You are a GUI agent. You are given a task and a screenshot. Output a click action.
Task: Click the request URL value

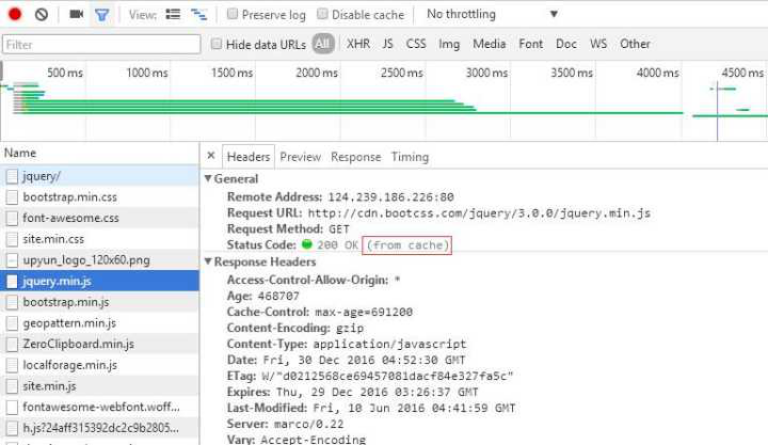[479, 213]
